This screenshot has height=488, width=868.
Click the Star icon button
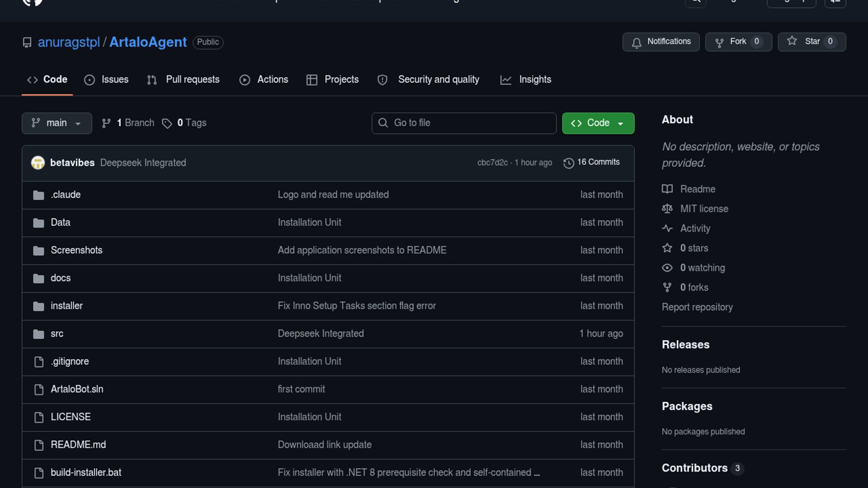click(x=792, y=41)
